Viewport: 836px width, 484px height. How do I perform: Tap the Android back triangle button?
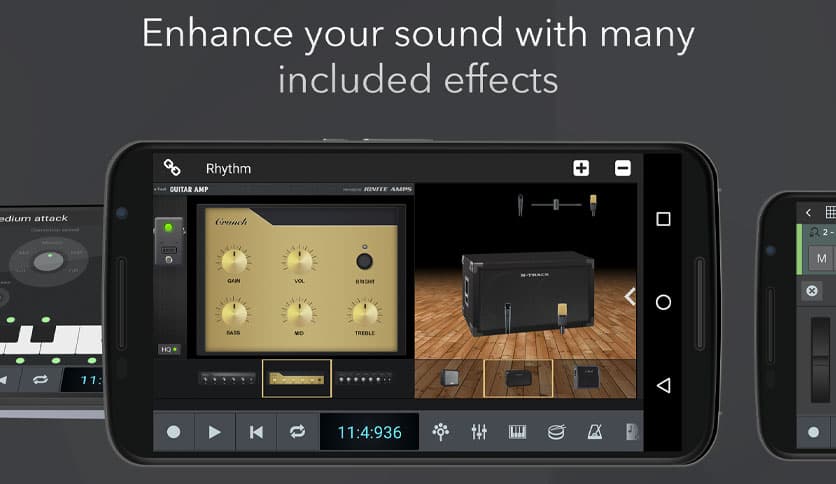(663, 385)
